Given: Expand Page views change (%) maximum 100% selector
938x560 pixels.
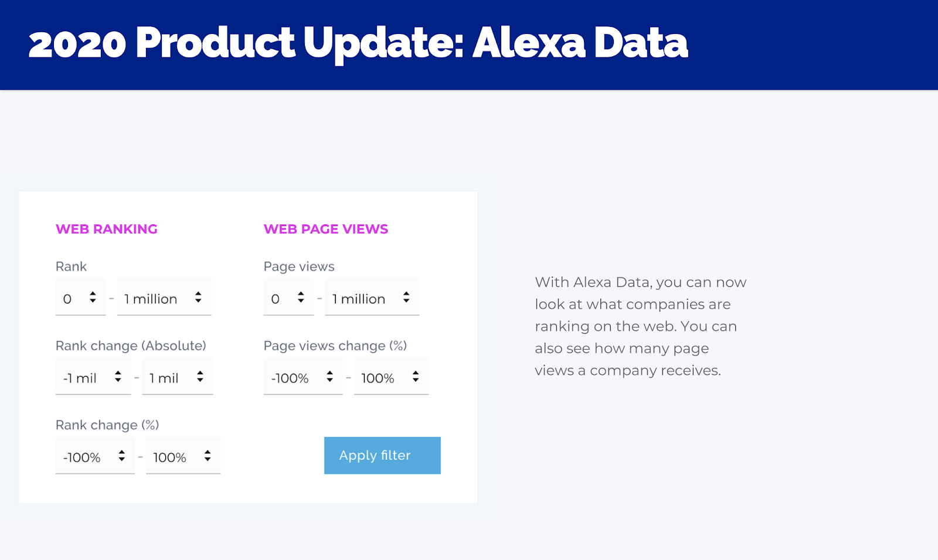Looking at the screenshot, I should (x=391, y=377).
